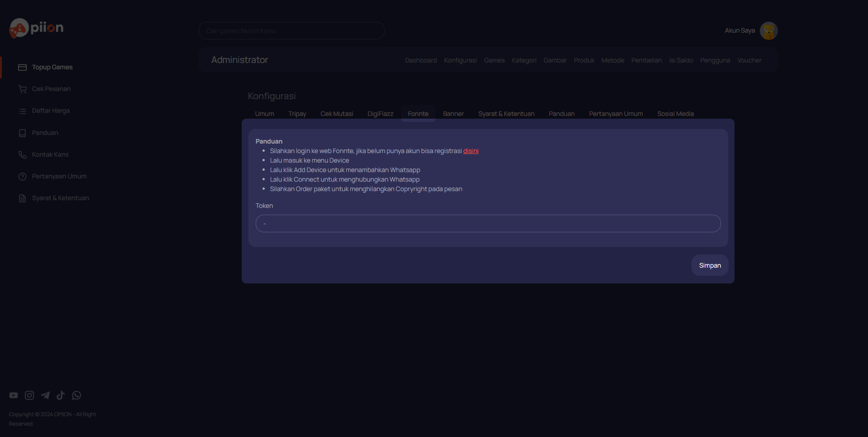This screenshot has width=868, height=437.
Task: Open the Telegram social icon
Action: point(45,395)
